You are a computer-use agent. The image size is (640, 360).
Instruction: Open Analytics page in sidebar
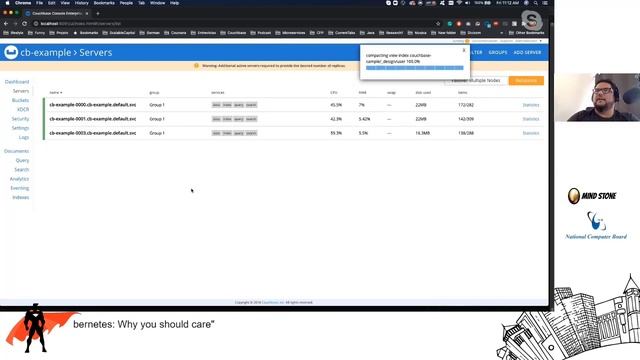pyautogui.click(x=19, y=179)
